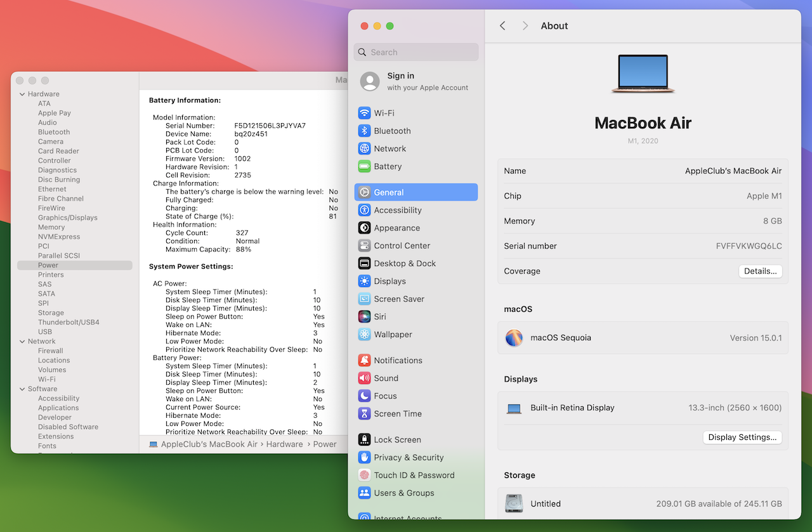Open Control Center settings pane
This screenshot has height=532, width=812.
416,246
